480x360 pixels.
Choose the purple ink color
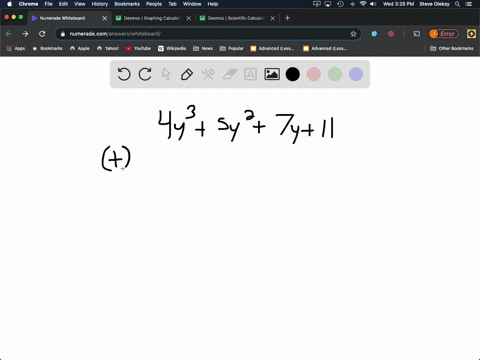356,74
